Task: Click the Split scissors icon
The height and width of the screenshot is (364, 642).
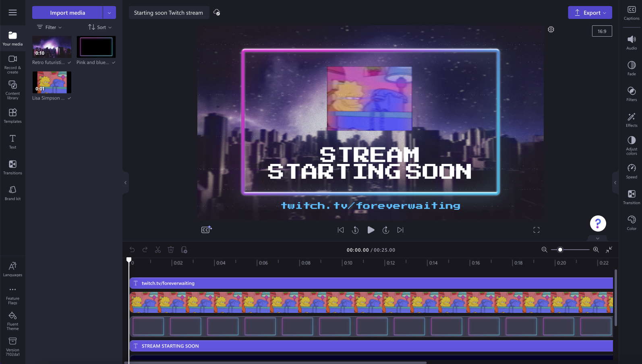Action: coord(158,250)
